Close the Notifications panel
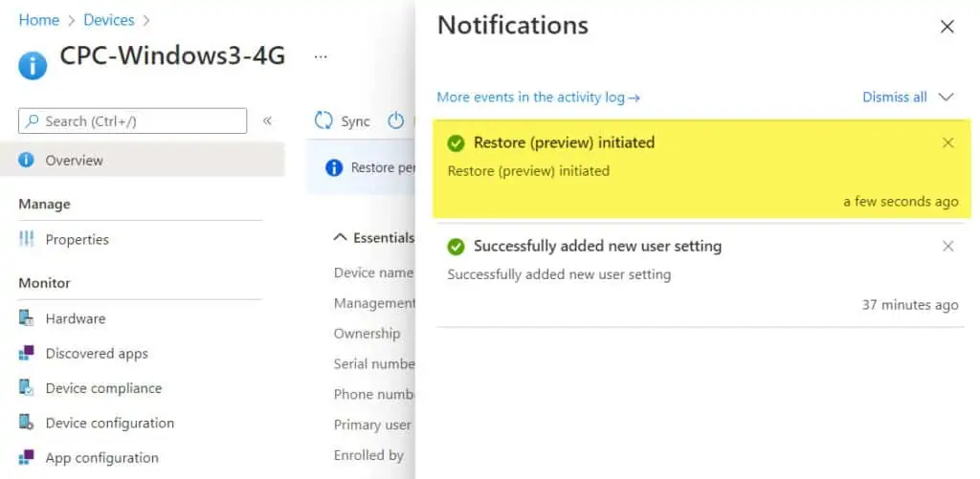980x479 pixels. point(947,27)
